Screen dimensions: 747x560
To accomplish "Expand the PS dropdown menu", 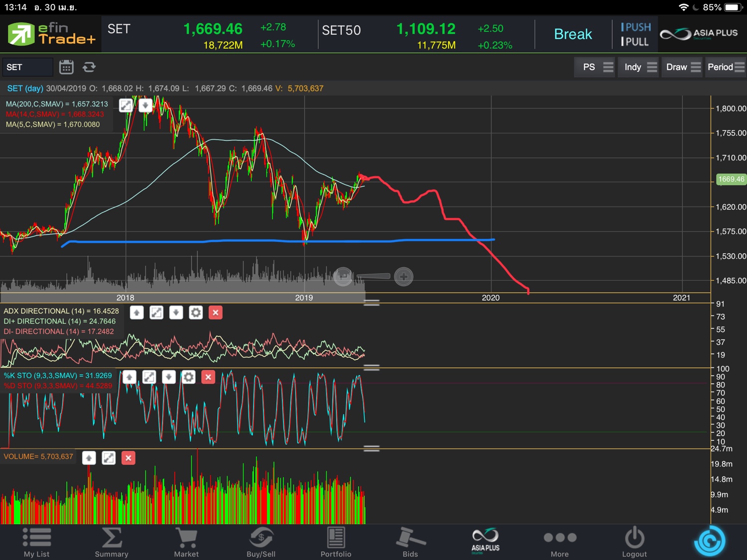I will (597, 67).
